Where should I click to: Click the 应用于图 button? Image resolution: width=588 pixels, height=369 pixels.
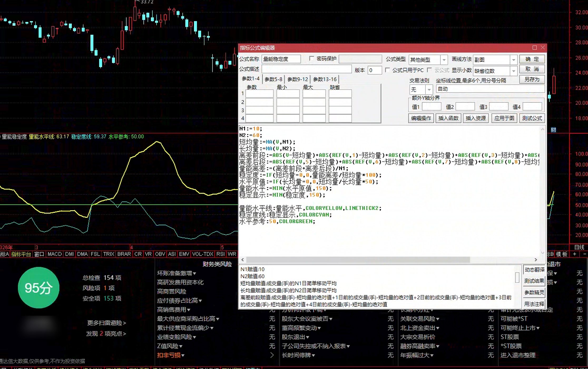504,118
